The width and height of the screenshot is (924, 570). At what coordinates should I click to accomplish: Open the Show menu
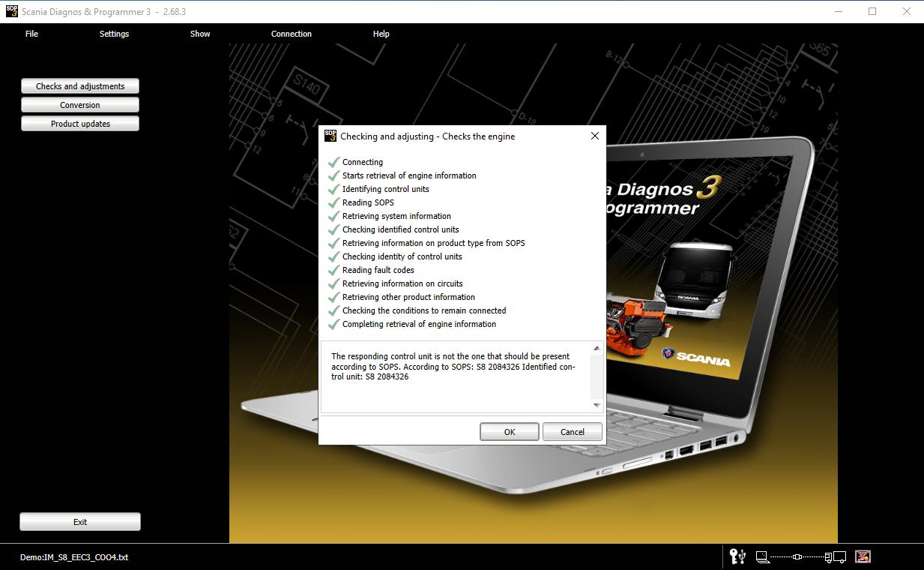200,34
